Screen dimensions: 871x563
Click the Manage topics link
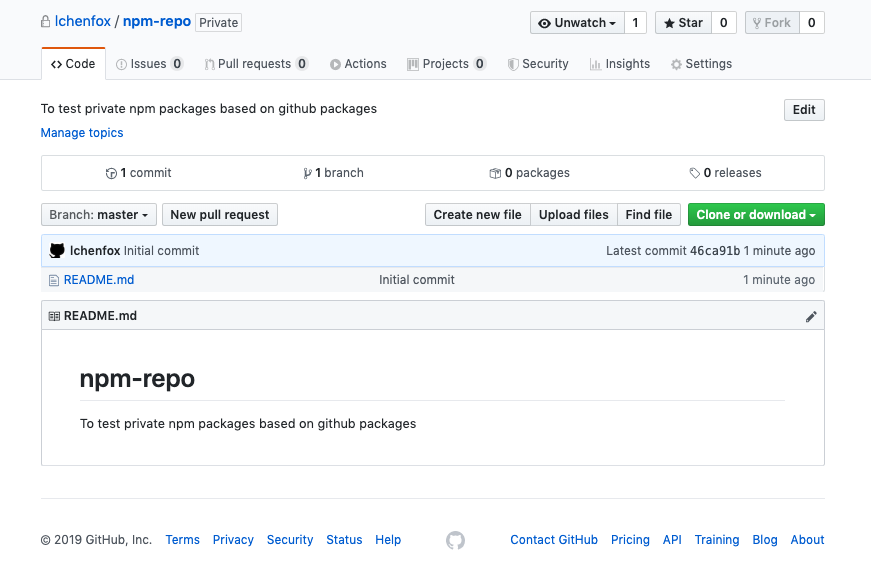pos(82,133)
